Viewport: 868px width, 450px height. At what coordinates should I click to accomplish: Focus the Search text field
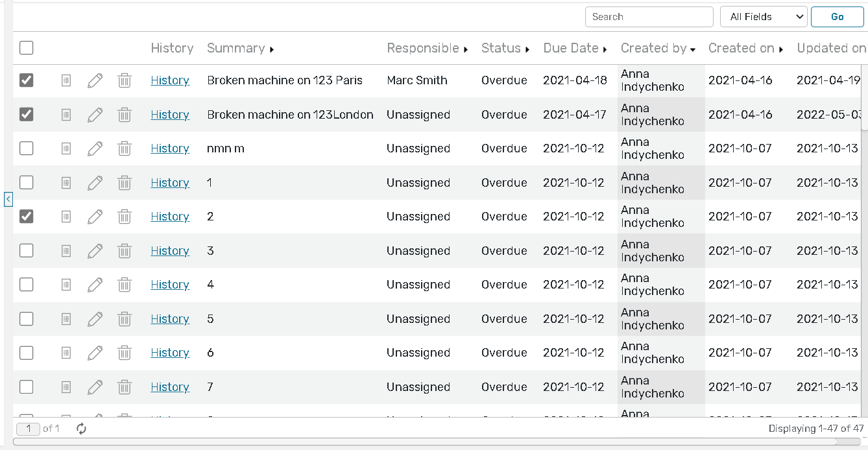(x=649, y=17)
